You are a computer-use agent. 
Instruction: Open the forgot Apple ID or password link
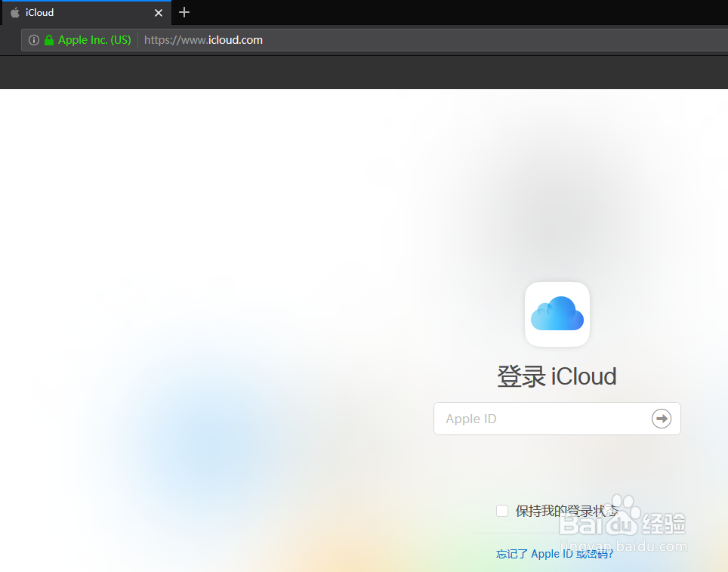click(555, 554)
